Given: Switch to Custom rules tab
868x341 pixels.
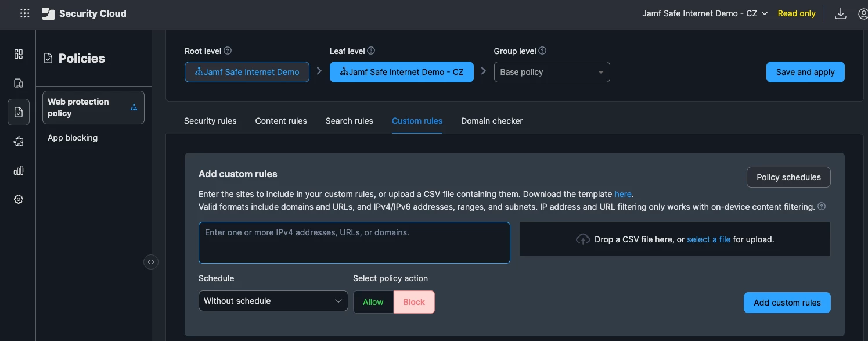Looking at the screenshot, I should (x=417, y=121).
